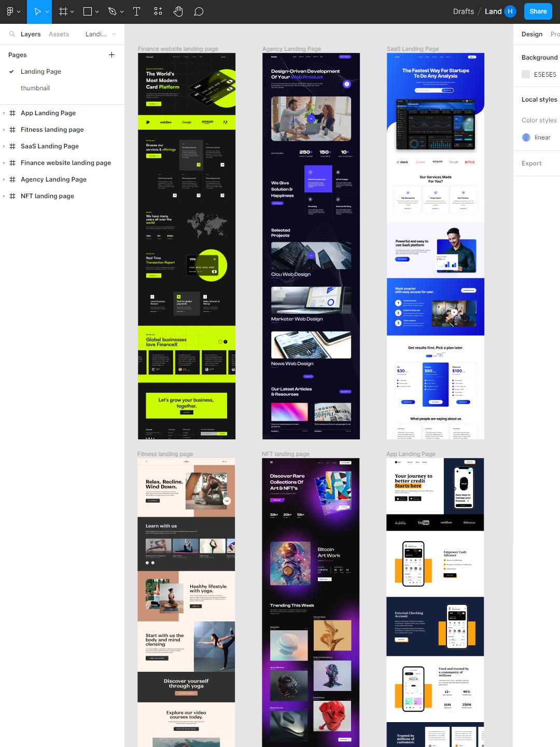Select the Pen tool

pos(113,11)
